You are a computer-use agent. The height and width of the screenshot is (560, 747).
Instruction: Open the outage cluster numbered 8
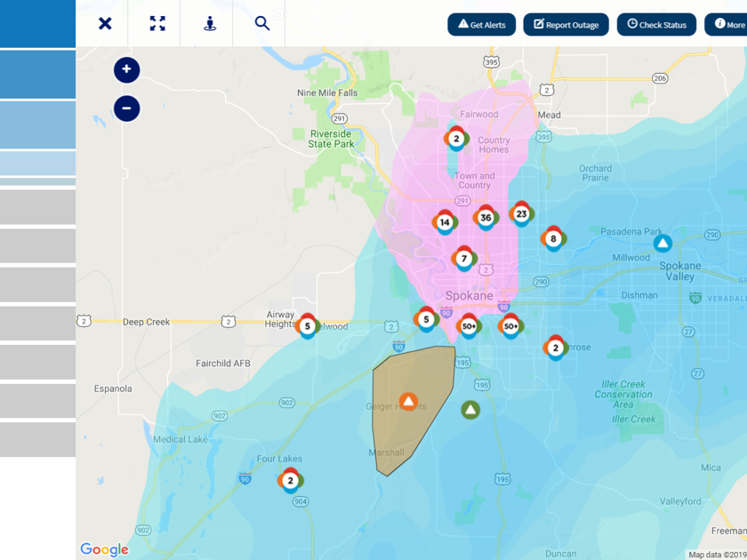point(553,238)
